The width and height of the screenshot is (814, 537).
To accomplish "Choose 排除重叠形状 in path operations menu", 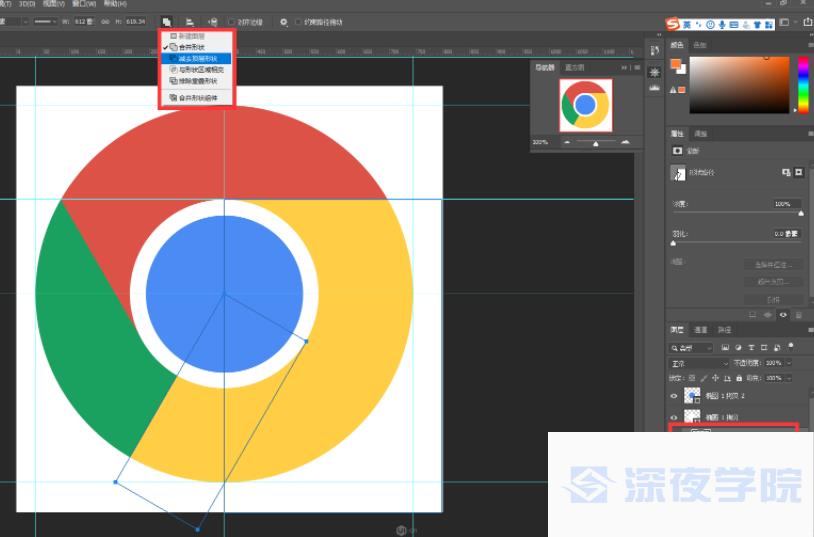I will [x=196, y=81].
